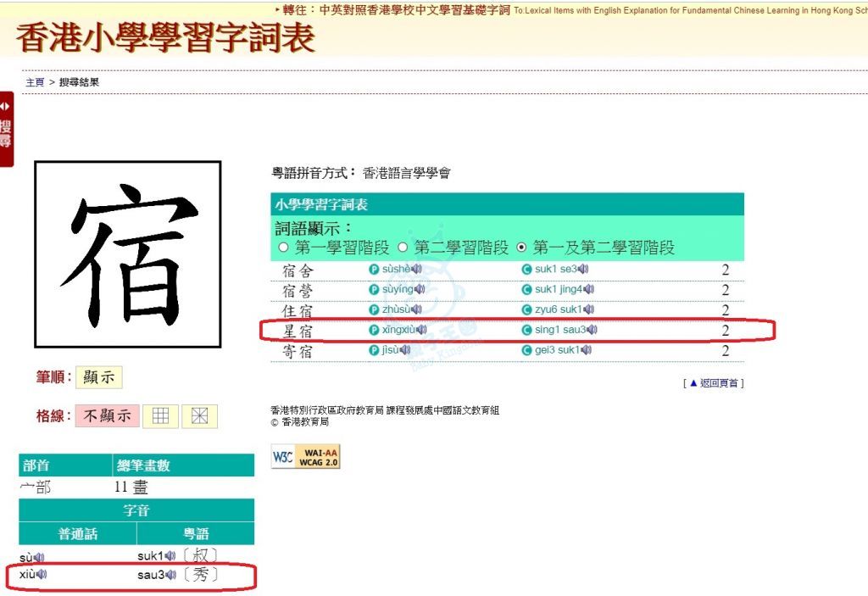Viewport: 868px width, 596px height.
Task: Play speaker icon beside sau3 pronunciation
Action: (x=172, y=576)
